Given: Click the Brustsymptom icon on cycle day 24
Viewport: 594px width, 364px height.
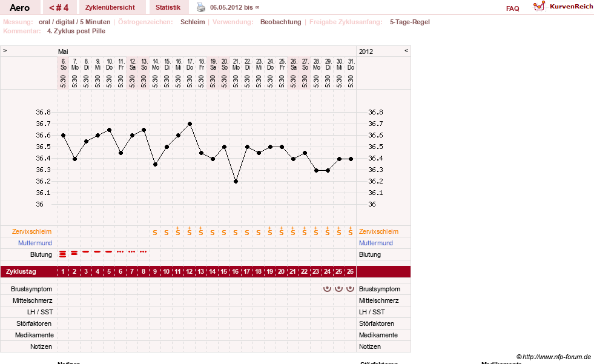Looking at the screenshot, I should pyautogui.click(x=328, y=289).
